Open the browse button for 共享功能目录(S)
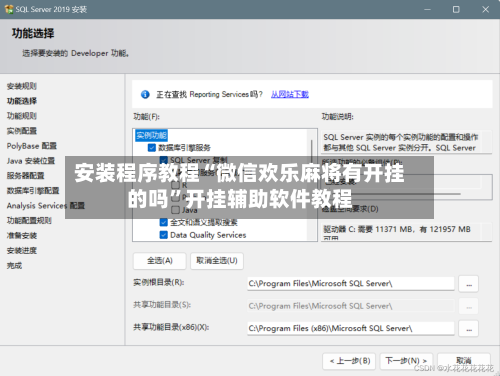The height and width of the screenshot is (376, 500). (469, 306)
